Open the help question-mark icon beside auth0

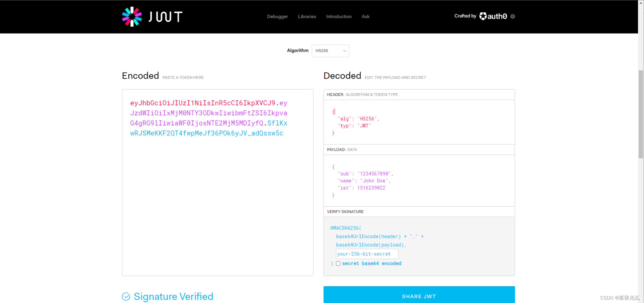pyautogui.click(x=512, y=16)
